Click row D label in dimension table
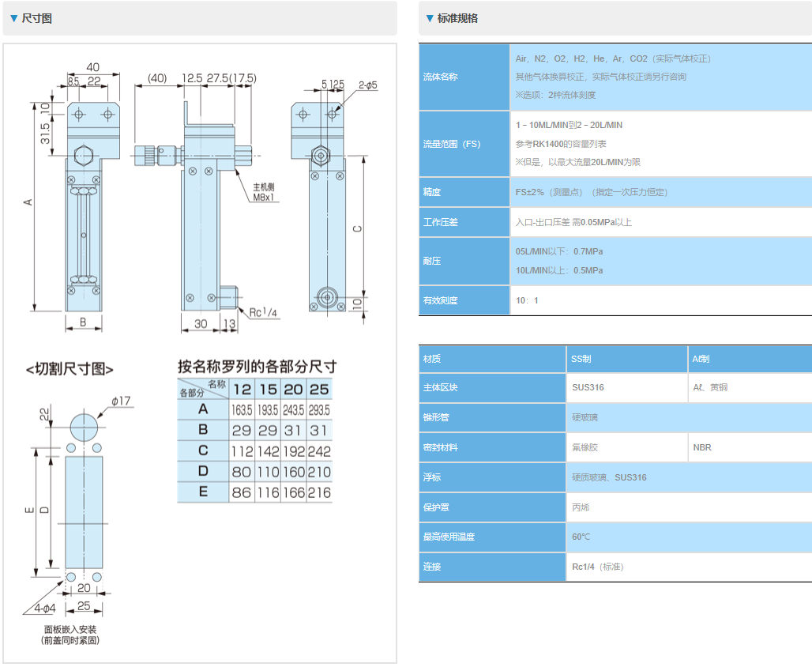This screenshot has height=667, width=812. click(x=203, y=471)
